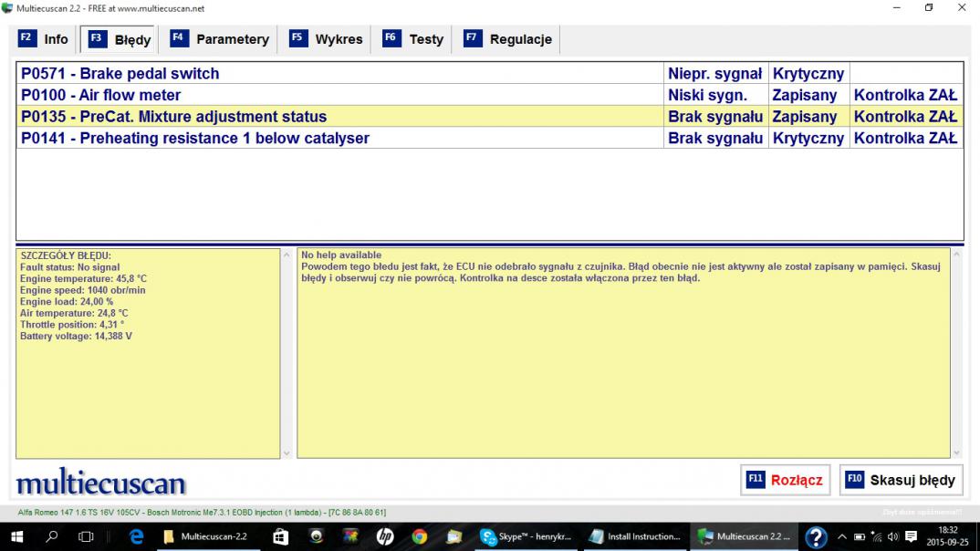Click the Engine temperature value line

pos(83,278)
